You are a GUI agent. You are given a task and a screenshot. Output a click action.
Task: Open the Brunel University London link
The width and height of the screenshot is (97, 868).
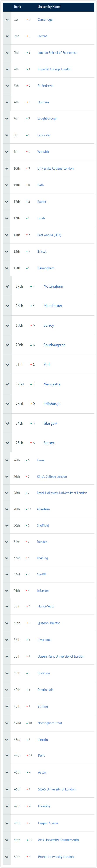click(x=56, y=857)
